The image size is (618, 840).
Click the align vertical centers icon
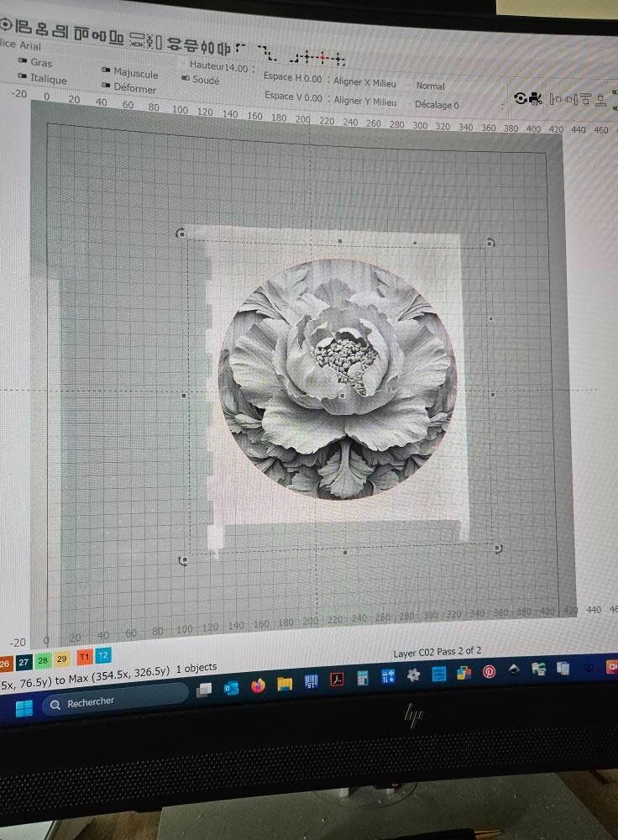click(x=98, y=36)
